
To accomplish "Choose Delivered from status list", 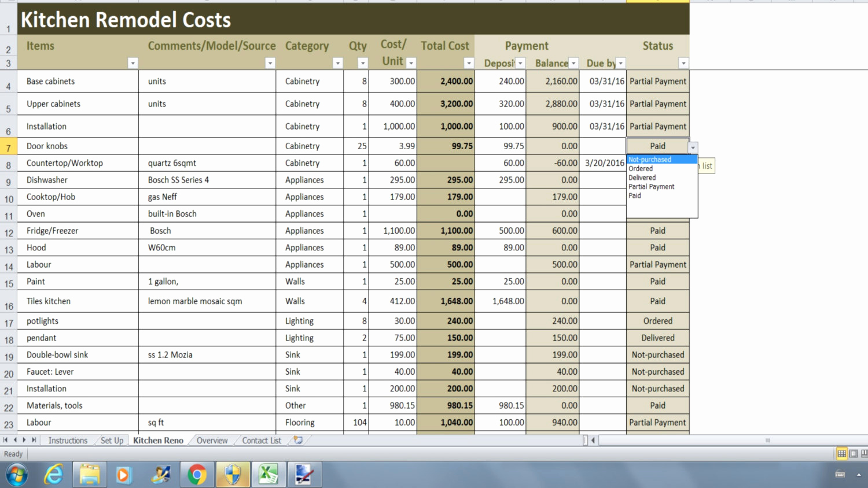I will tap(662, 178).
